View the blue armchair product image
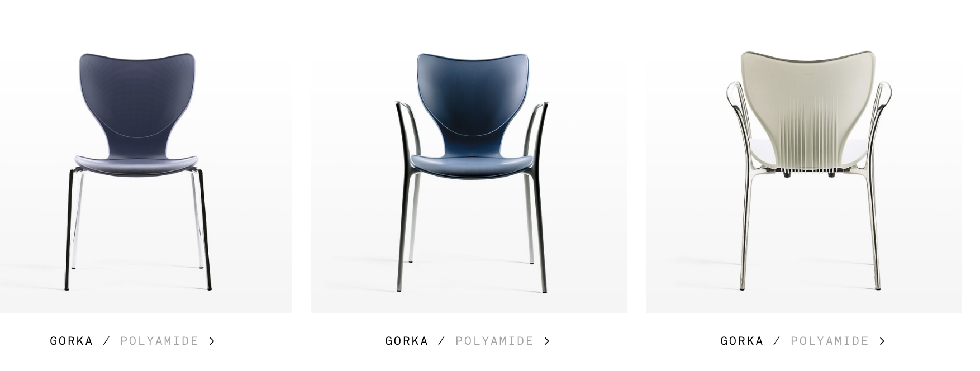Image resolution: width=980 pixels, height=371 pixels. (469, 168)
